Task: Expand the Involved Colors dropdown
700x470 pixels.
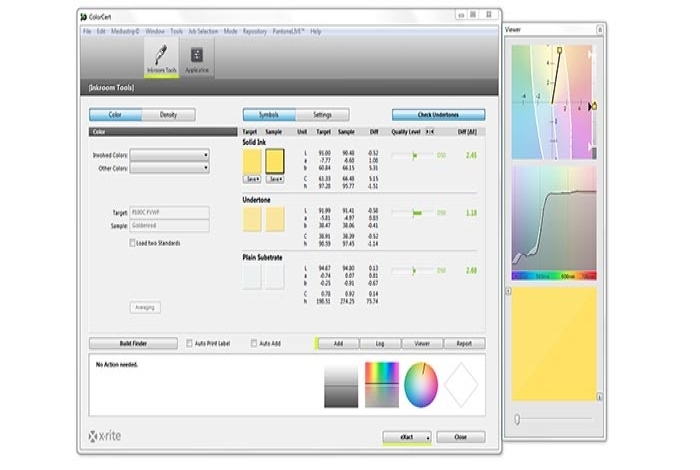Action: tap(170, 155)
